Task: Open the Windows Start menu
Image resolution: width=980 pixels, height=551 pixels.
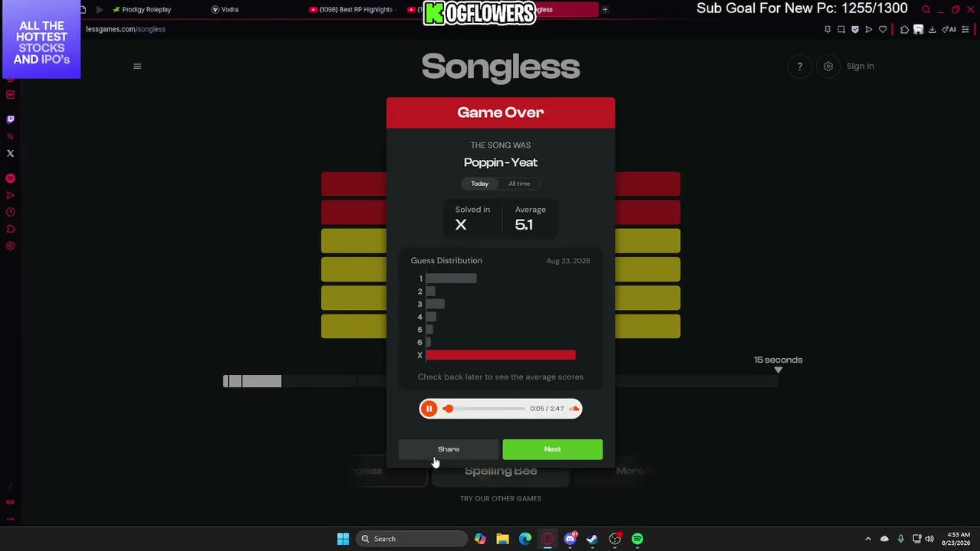Action: [343, 539]
